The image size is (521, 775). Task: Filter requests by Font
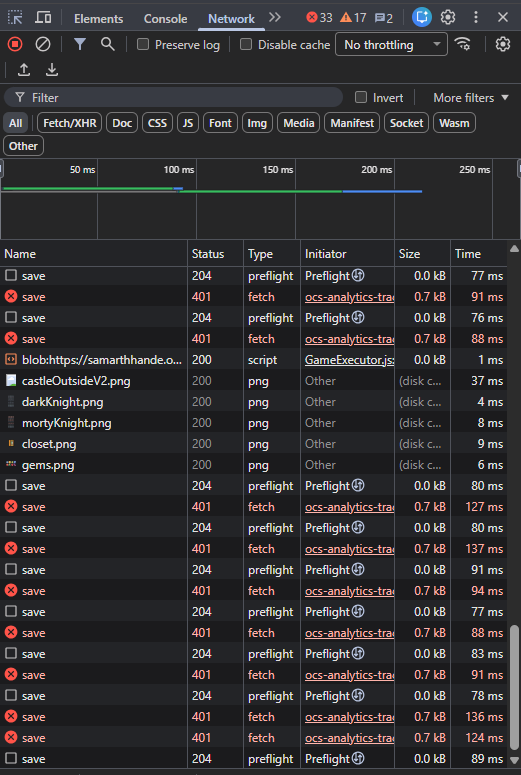tap(220, 123)
